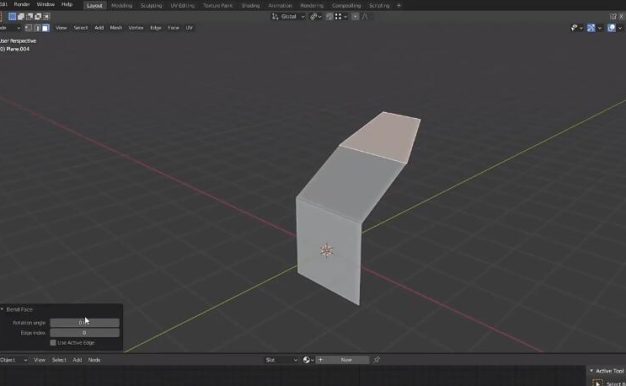Screen dimensions: 626x386
Task: Open the Edge menu
Action: click(156, 28)
